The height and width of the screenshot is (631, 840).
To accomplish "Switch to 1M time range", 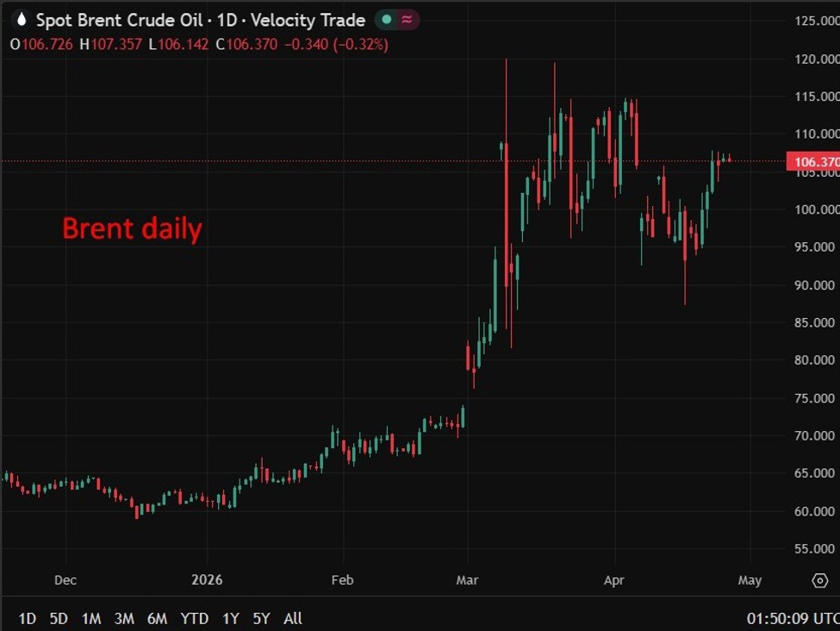I will [91, 618].
